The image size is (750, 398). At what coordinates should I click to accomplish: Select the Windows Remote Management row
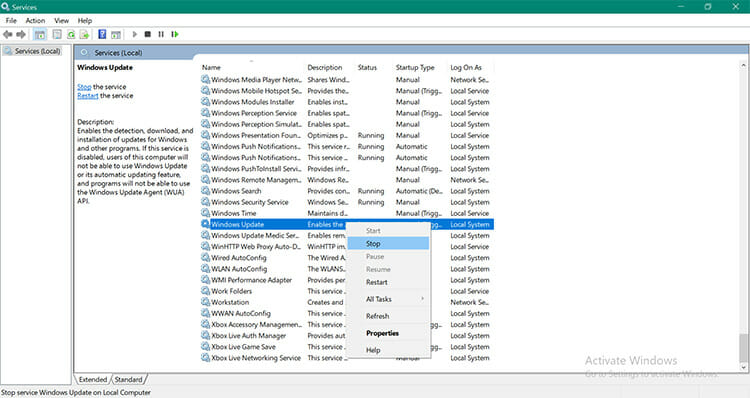(x=347, y=180)
